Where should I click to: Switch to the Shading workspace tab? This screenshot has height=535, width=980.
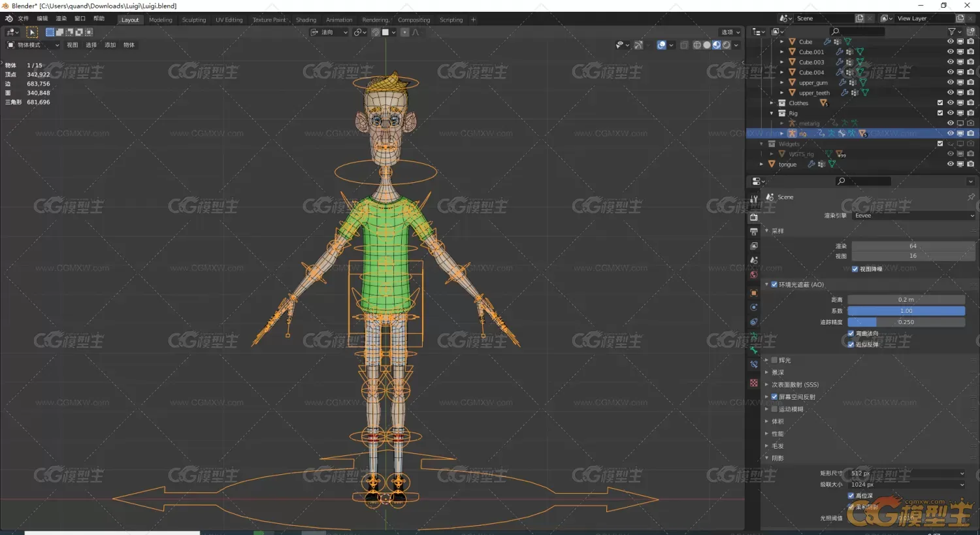coord(306,20)
